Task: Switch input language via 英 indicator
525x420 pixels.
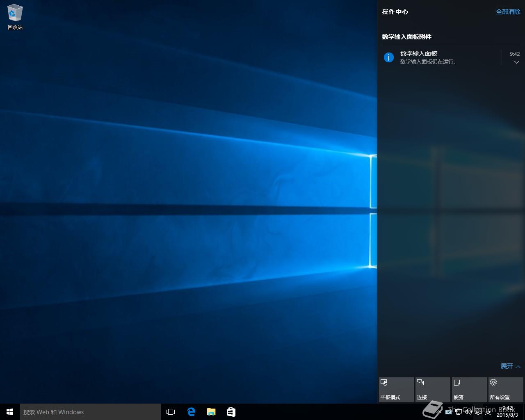Action: (x=488, y=412)
